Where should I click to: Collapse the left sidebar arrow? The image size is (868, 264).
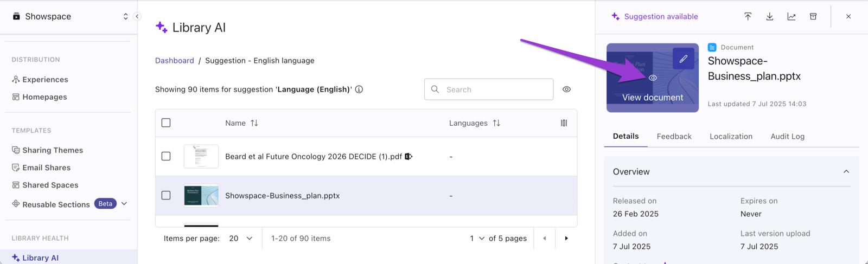tap(137, 16)
